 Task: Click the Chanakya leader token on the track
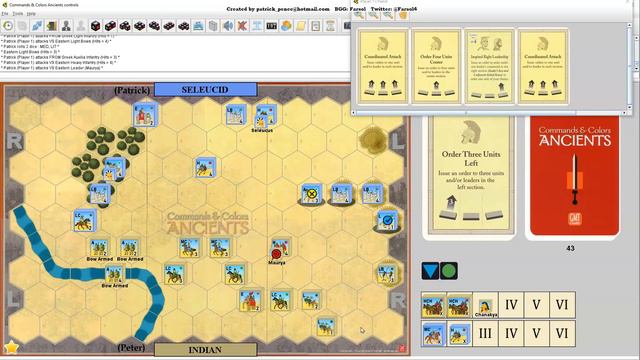tap(486, 305)
